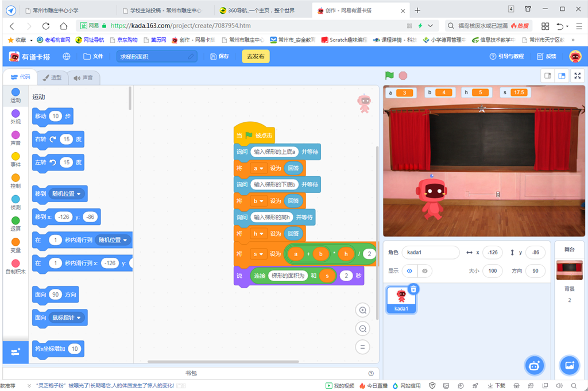Screen dimensions: 588x391
Task: Switch to the small stage layout
Action: coord(548,76)
